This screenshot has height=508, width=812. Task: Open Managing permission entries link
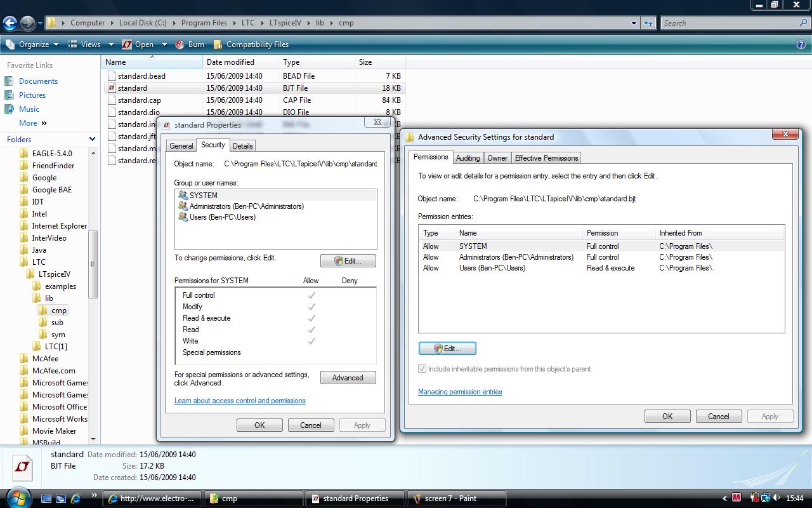pyautogui.click(x=460, y=392)
